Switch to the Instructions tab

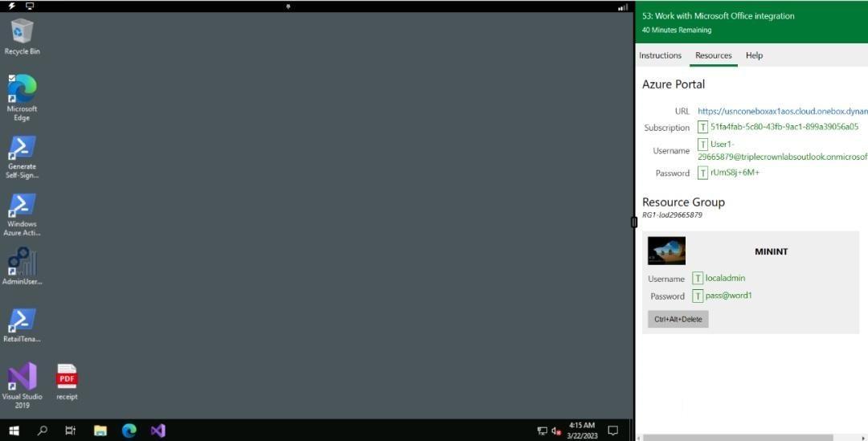point(660,55)
